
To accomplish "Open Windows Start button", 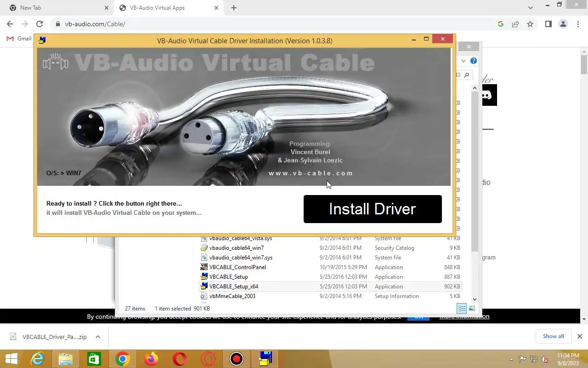I will point(11,359).
